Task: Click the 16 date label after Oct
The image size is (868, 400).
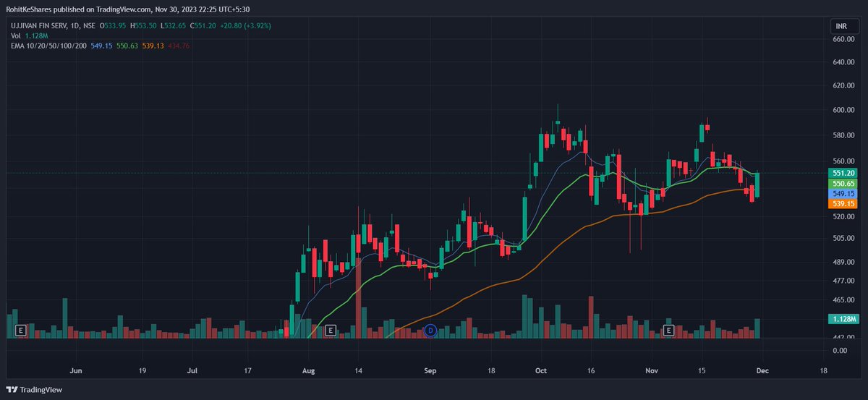Action: coord(590,369)
